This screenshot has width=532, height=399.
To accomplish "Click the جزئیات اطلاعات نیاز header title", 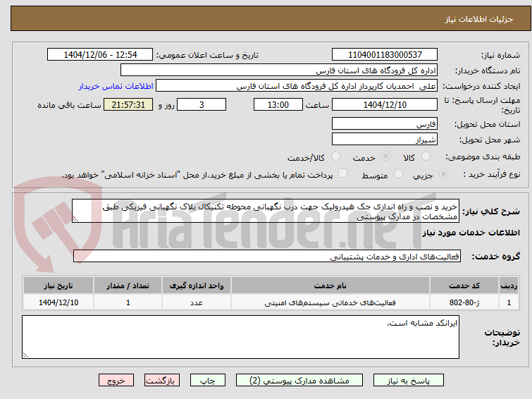I will (479, 19).
